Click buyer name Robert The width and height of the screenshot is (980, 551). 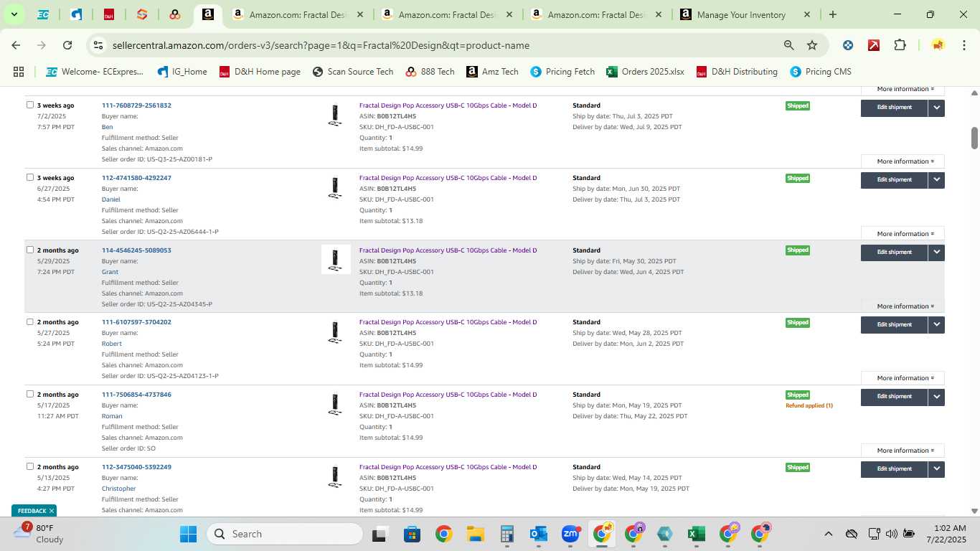pyautogui.click(x=112, y=344)
